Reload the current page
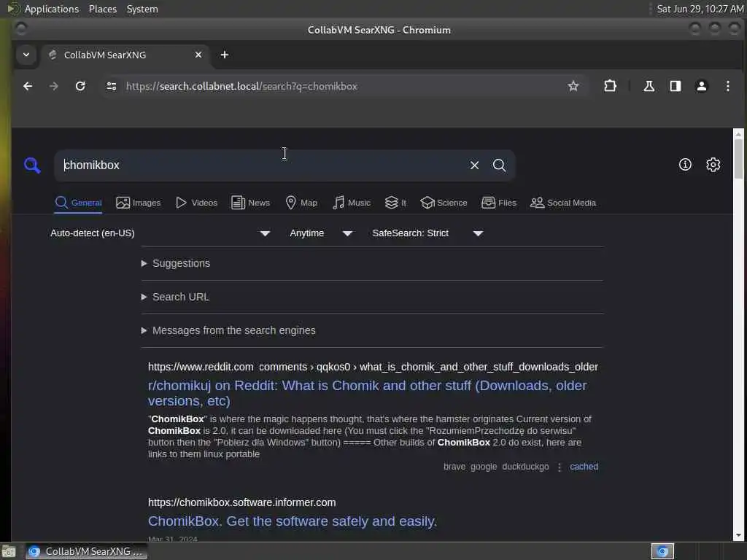747x560 pixels. click(80, 86)
